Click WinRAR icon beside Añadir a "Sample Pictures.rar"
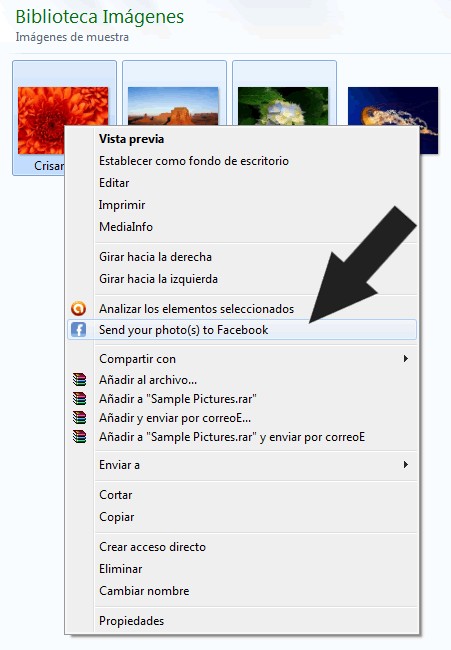This screenshot has width=451, height=650. coord(79,398)
